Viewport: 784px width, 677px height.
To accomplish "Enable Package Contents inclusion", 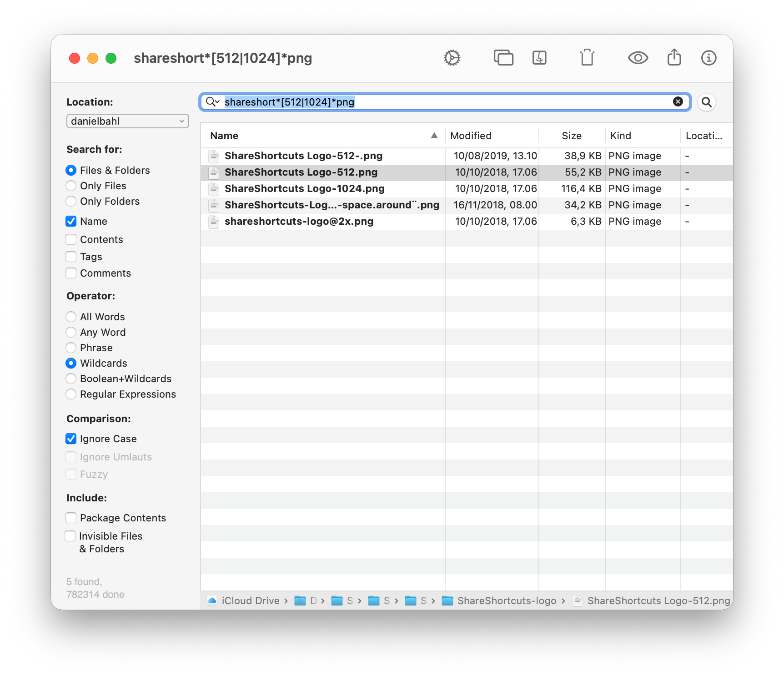I will click(x=71, y=518).
